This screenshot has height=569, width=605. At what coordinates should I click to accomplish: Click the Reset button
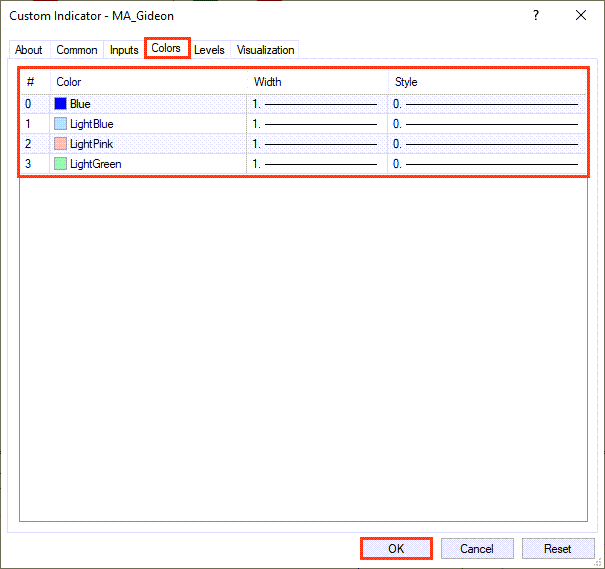coord(558,549)
